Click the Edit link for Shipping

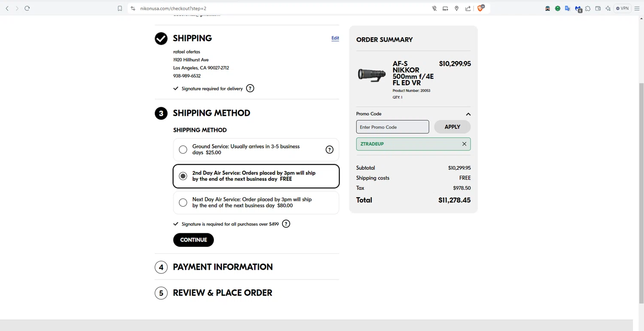[x=335, y=38]
